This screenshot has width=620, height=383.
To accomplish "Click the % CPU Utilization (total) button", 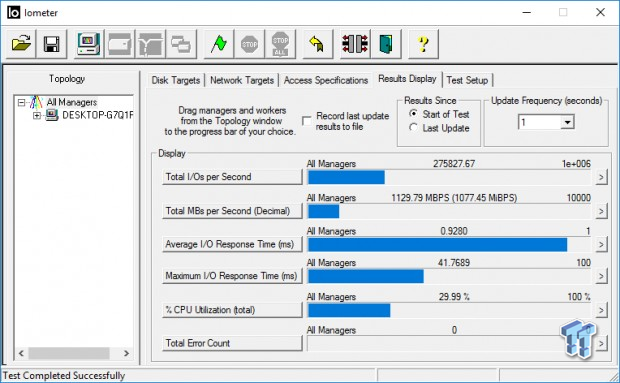I will 232,310.
